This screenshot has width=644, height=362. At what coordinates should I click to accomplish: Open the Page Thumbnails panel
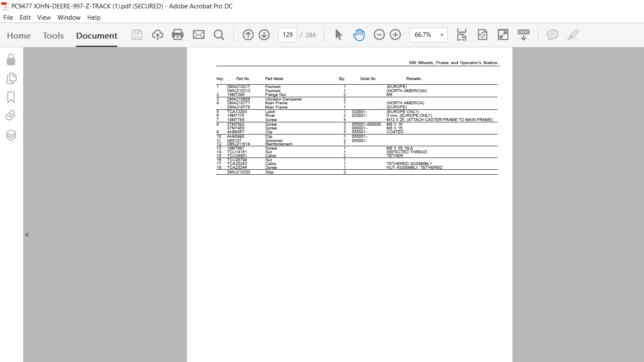pyautogui.click(x=11, y=78)
